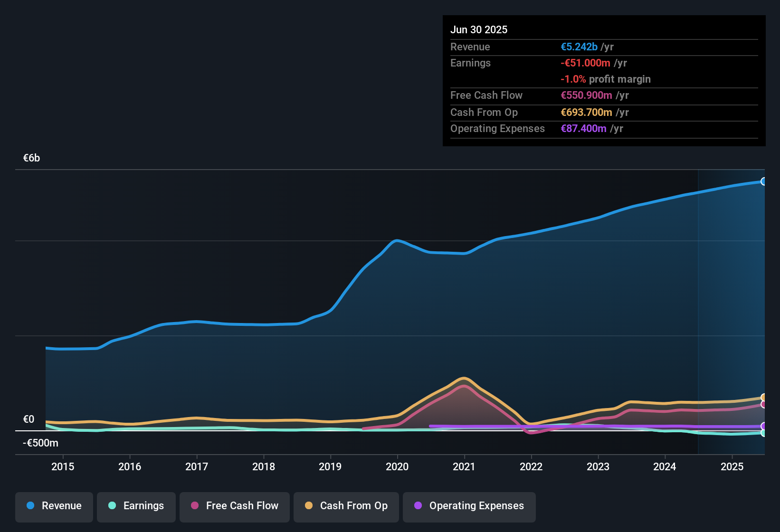Click the purple Operating Expenses dot icon
Image resolution: width=780 pixels, height=532 pixels.
tap(417, 506)
